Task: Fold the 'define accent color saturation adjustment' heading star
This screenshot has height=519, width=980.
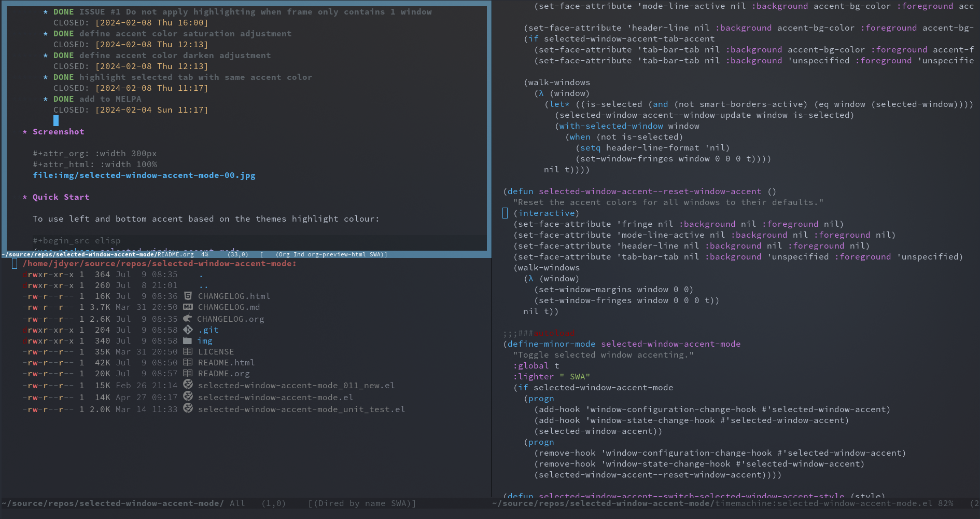Action: click(46, 34)
